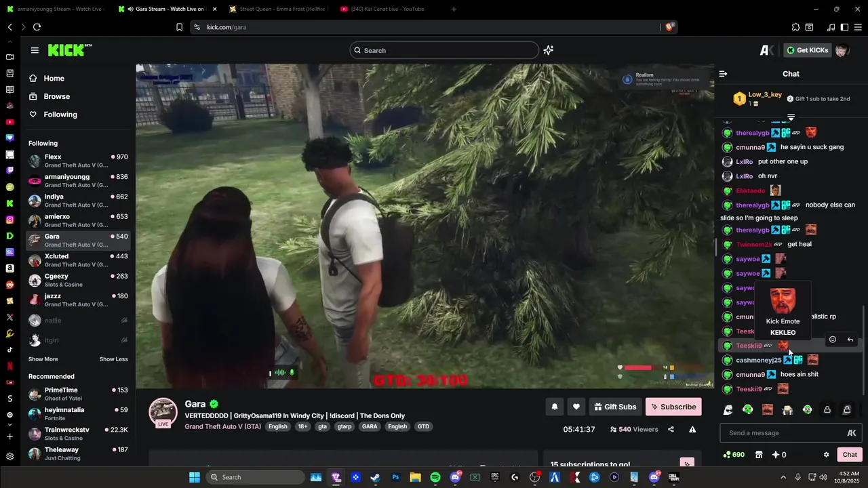Click the share stream icon

[x=671, y=429]
